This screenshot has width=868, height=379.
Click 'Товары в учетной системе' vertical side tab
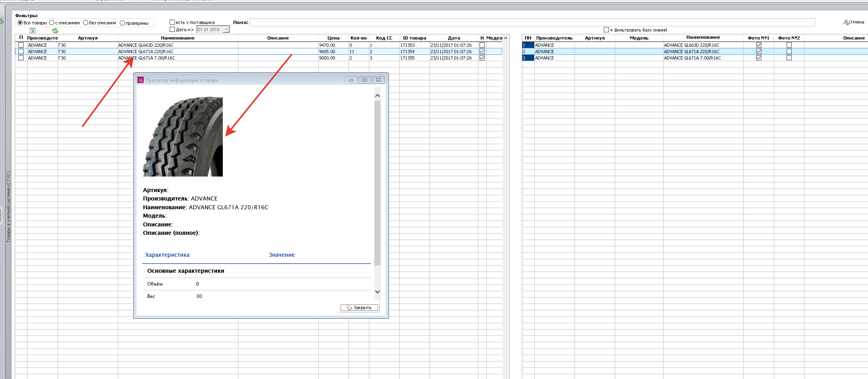pyautogui.click(x=8, y=207)
